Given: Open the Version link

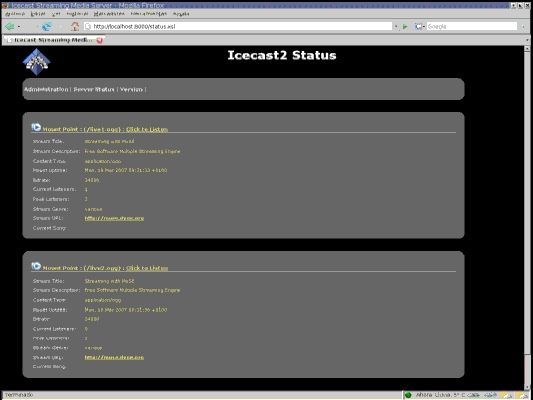Looking at the screenshot, I should 131,89.
